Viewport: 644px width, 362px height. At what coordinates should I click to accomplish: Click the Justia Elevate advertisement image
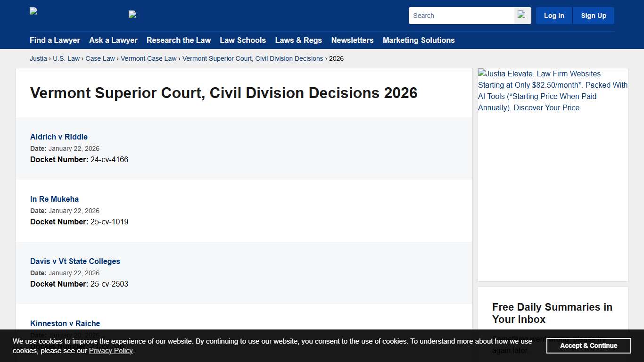(x=553, y=90)
